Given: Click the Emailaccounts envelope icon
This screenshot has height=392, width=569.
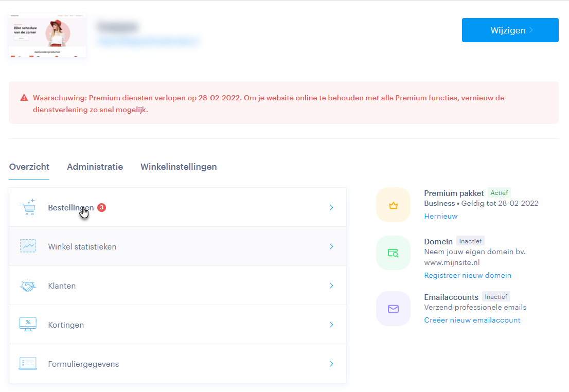Looking at the screenshot, I should 393,309.
